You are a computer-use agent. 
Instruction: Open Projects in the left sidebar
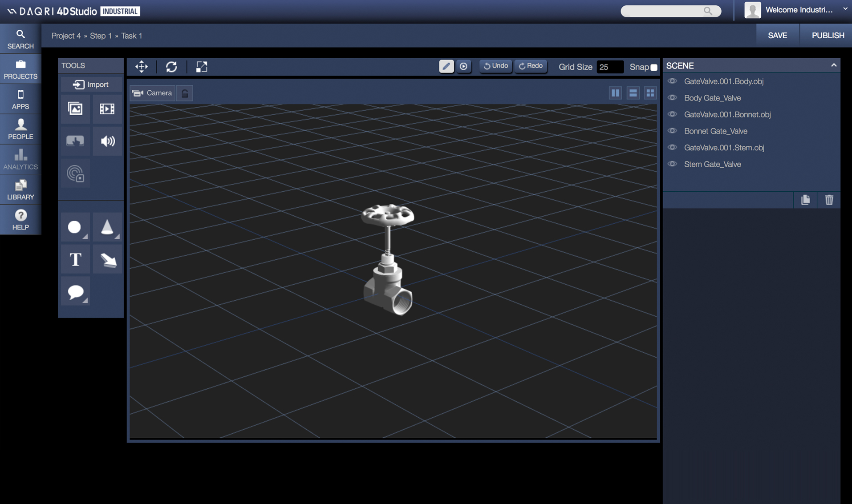(x=20, y=69)
